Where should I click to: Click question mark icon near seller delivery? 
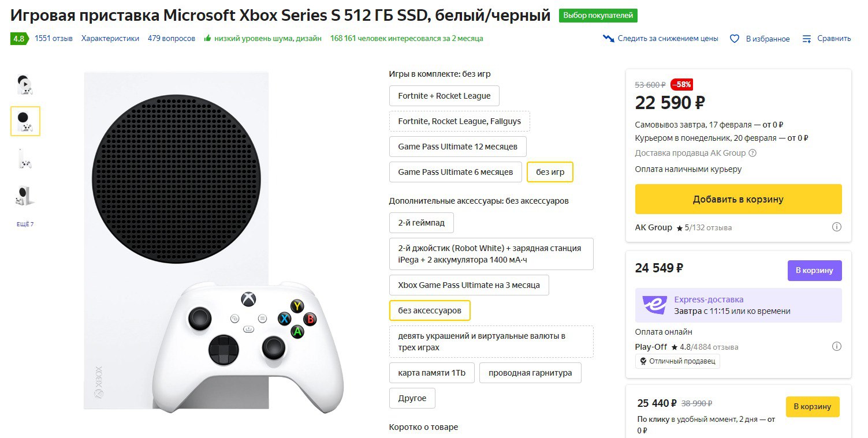click(x=752, y=154)
